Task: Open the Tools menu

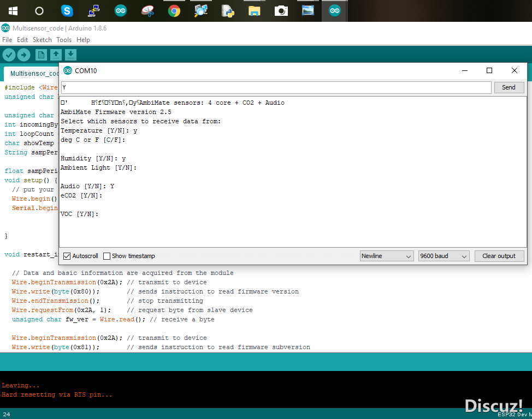Action: (64, 40)
